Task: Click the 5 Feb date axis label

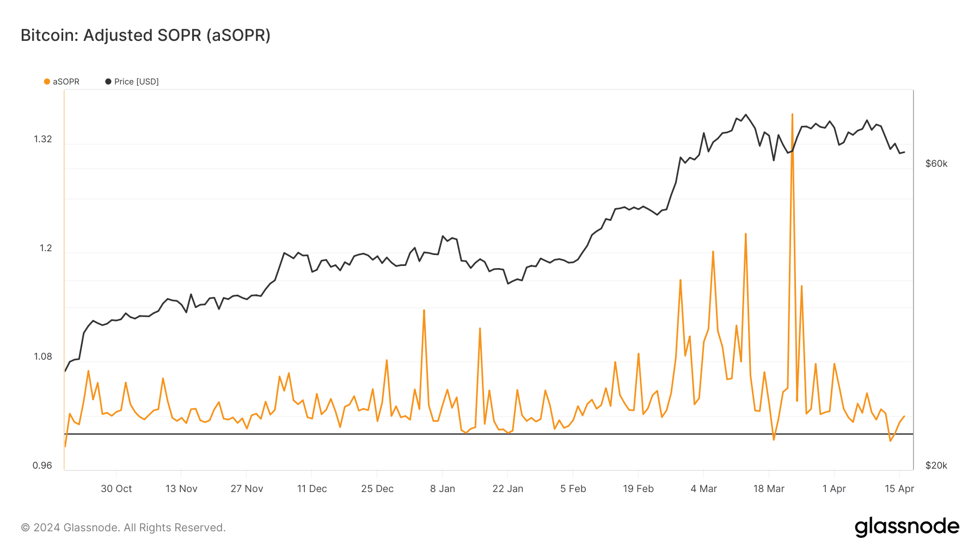Action: (x=573, y=489)
